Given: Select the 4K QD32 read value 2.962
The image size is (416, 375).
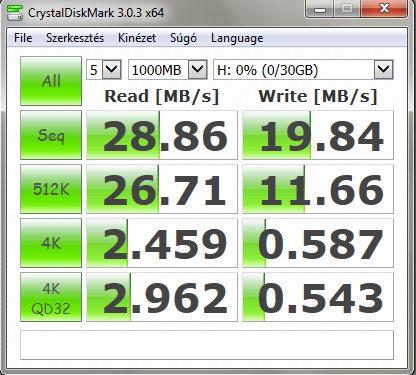Looking at the screenshot, I should [162, 297].
